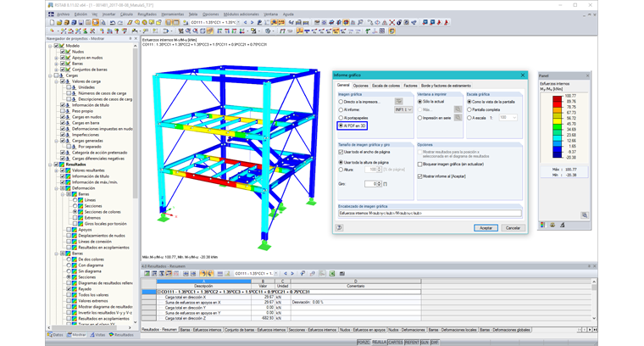The width and height of the screenshot is (644, 346).
Task: Toggle Mostrar informe al [Aceptar] checkbox
Action: click(x=419, y=176)
